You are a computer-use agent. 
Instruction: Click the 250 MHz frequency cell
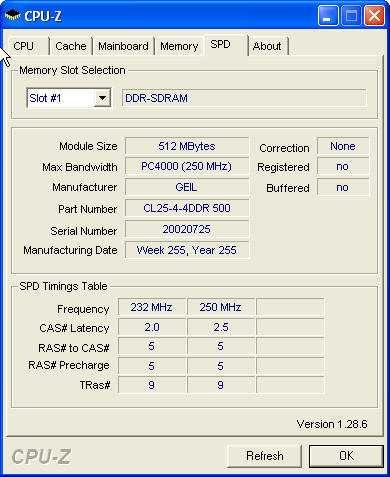(220, 307)
